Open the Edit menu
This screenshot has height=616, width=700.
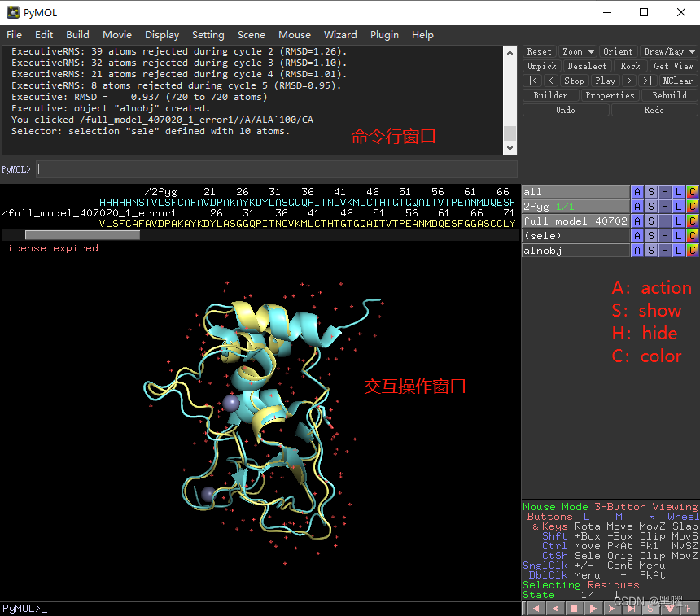[44, 35]
